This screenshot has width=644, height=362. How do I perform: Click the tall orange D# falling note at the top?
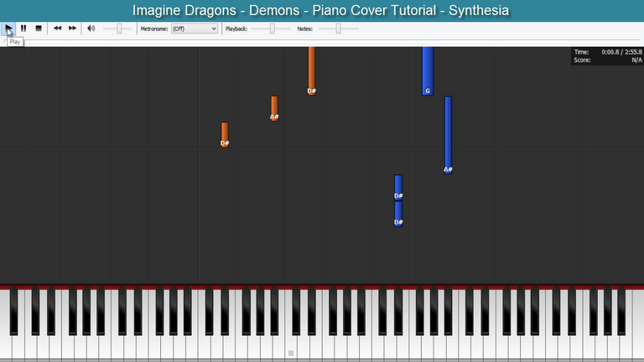click(x=312, y=70)
